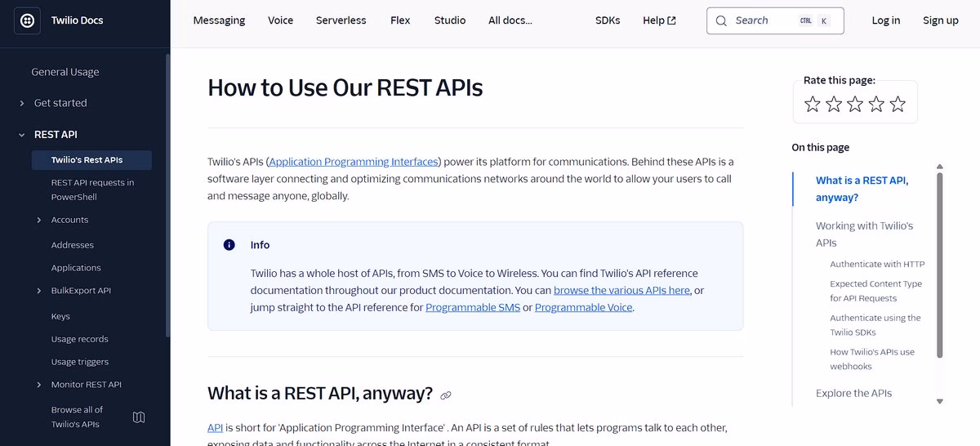Jump to Authenticate with HTTP section
This screenshot has width=980, height=446.
877,264
